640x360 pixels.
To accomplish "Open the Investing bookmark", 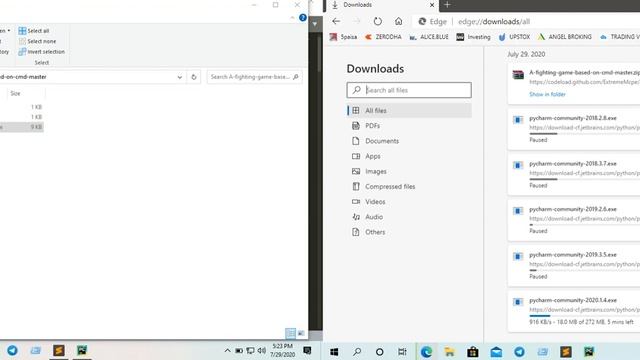I will 473,37.
